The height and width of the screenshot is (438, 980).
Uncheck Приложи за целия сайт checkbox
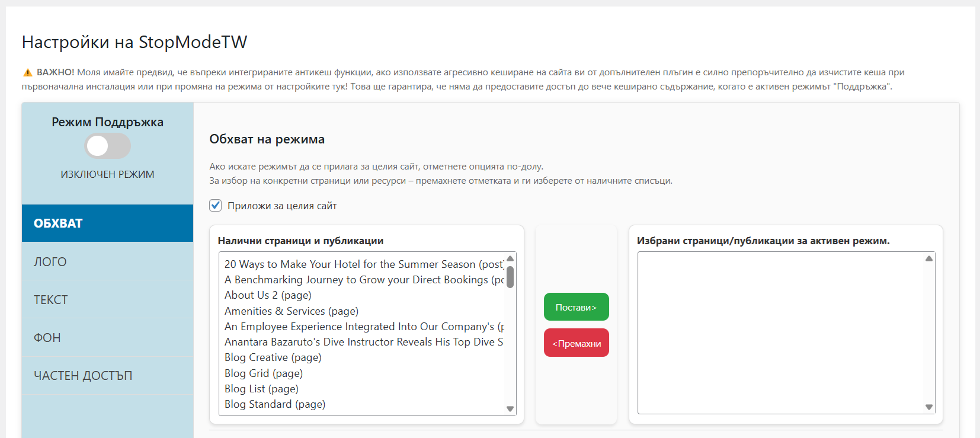[x=216, y=206]
